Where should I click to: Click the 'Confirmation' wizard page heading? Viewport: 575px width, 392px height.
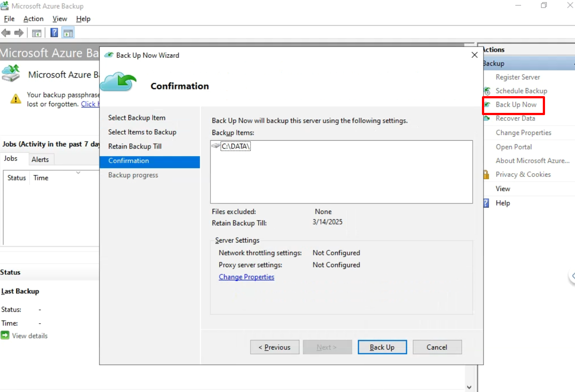(x=180, y=86)
